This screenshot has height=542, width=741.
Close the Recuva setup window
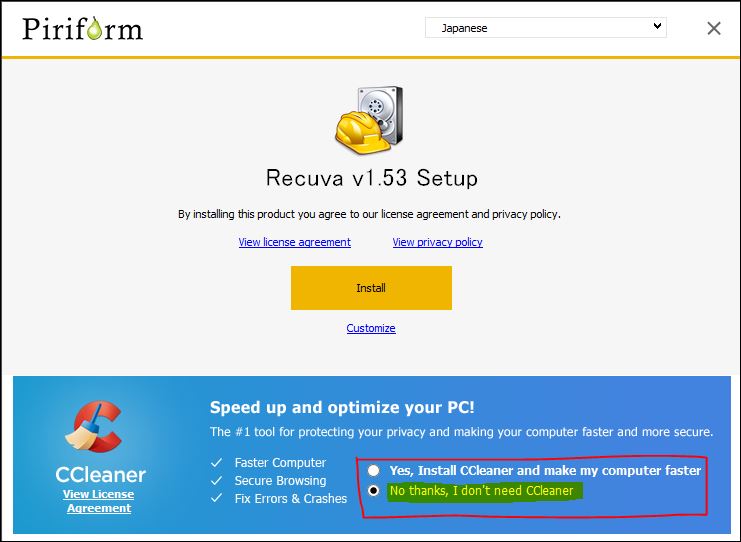click(x=714, y=28)
